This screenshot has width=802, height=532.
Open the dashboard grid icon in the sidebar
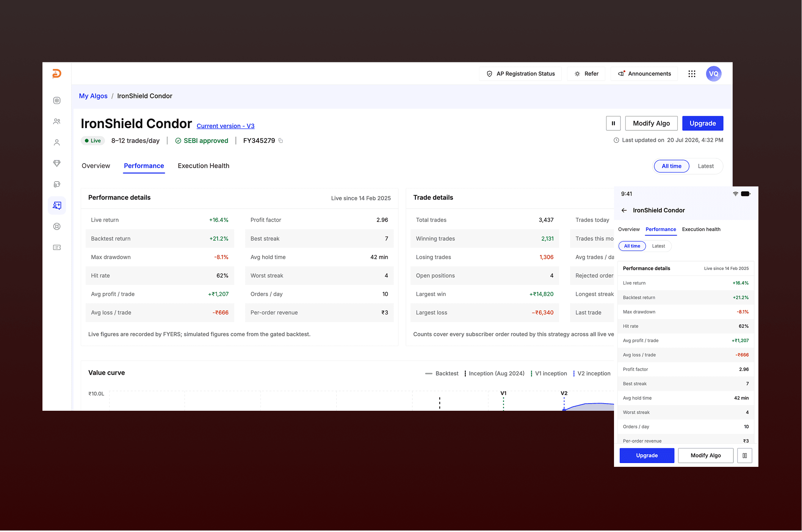click(x=57, y=100)
